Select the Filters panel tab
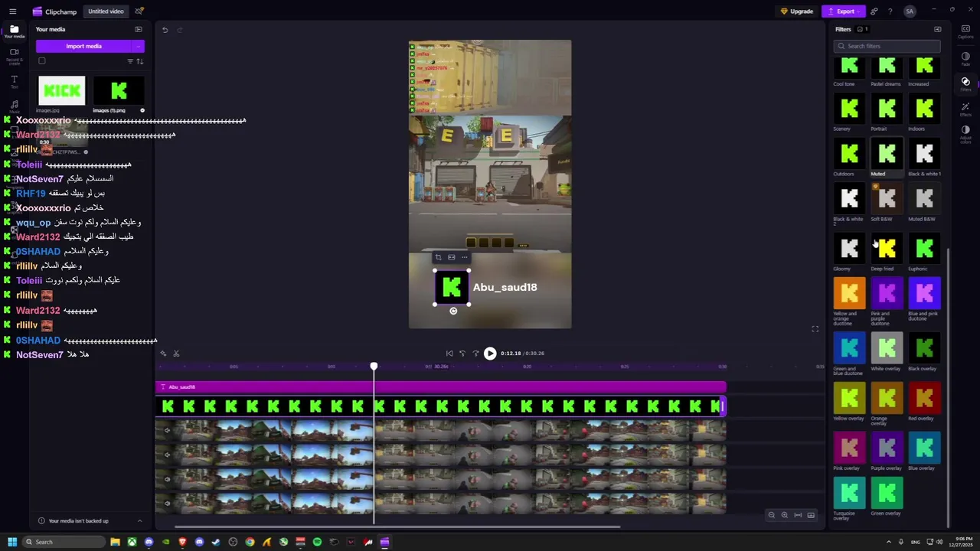 click(965, 83)
